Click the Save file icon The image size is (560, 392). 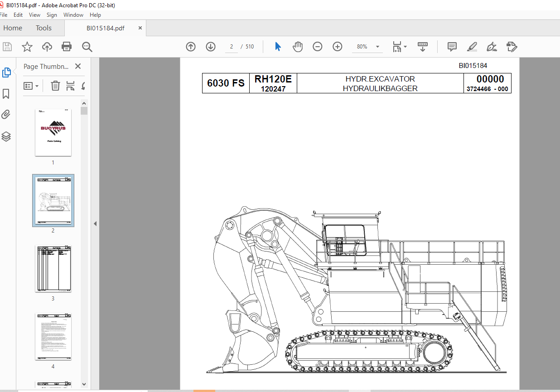tap(7, 47)
